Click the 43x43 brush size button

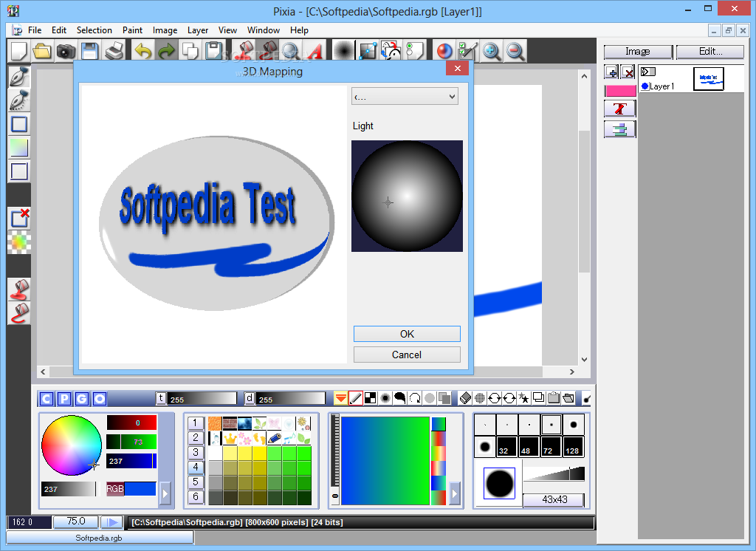click(x=554, y=500)
